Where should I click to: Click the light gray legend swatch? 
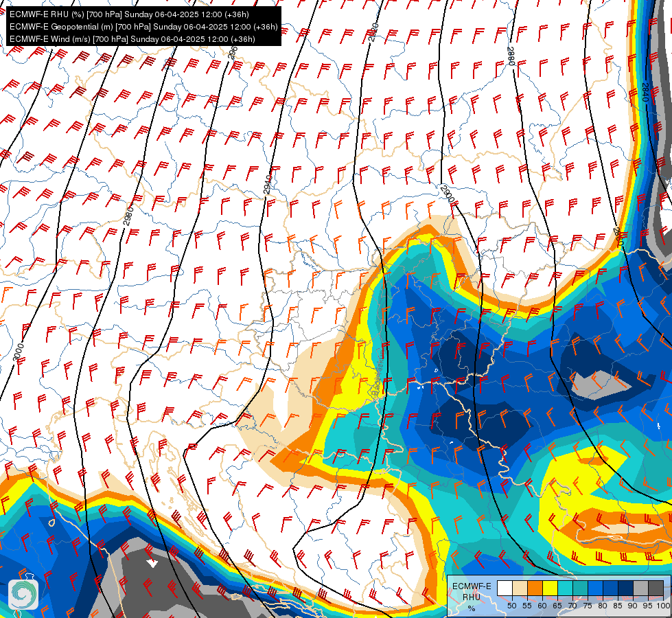click(640, 588)
